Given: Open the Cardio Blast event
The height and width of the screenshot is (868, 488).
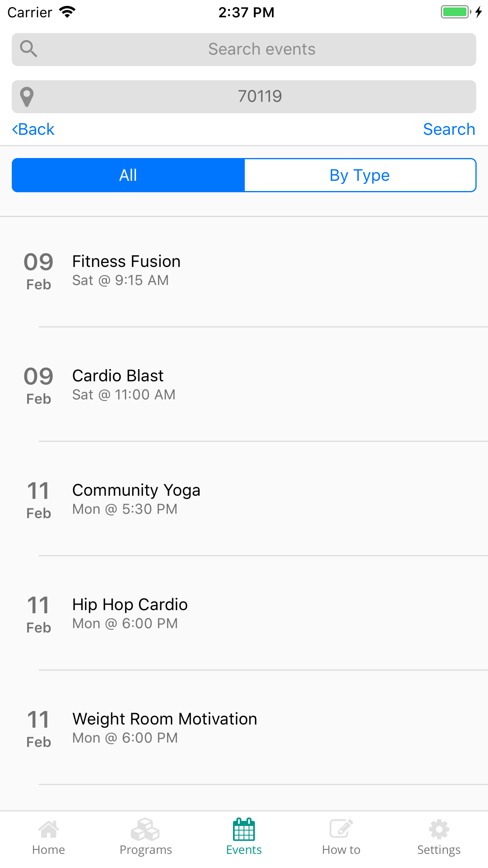Looking at the screenshot, I should 244,384.
